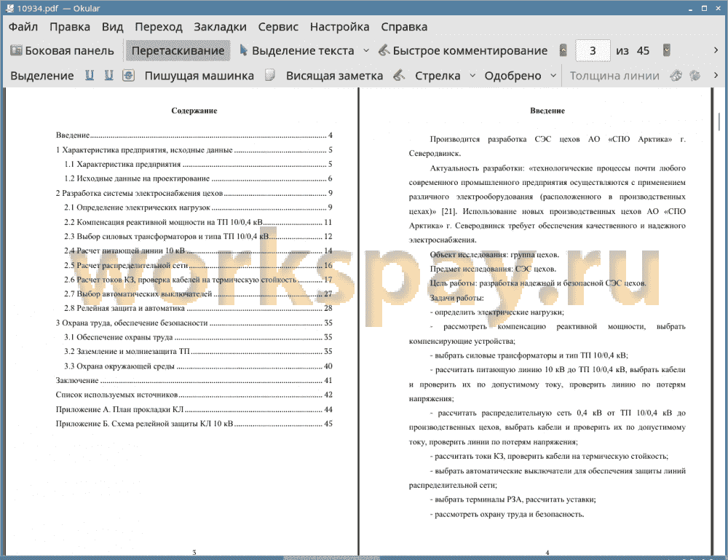Image resolution: width=728 pixels, height=560 pixels.
Task: Select the Выделение текста tool
Action: (x=297, y=51)
